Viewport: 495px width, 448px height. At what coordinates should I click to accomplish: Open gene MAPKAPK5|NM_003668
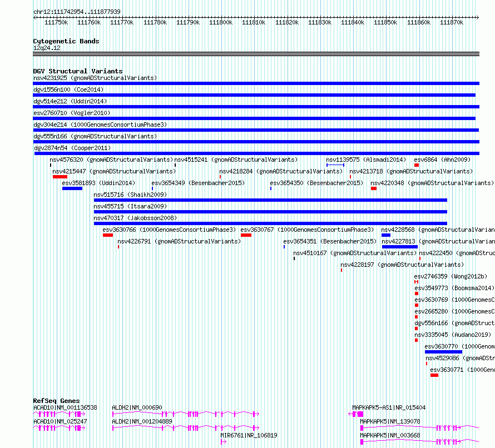pos(420,442)
